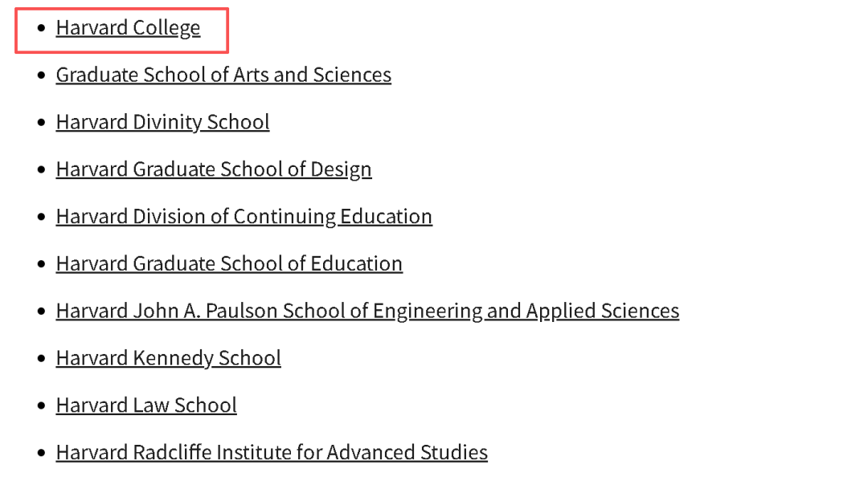
Task: Select the bullet beside Harvard Law School
Action: (x=42, y=405)
